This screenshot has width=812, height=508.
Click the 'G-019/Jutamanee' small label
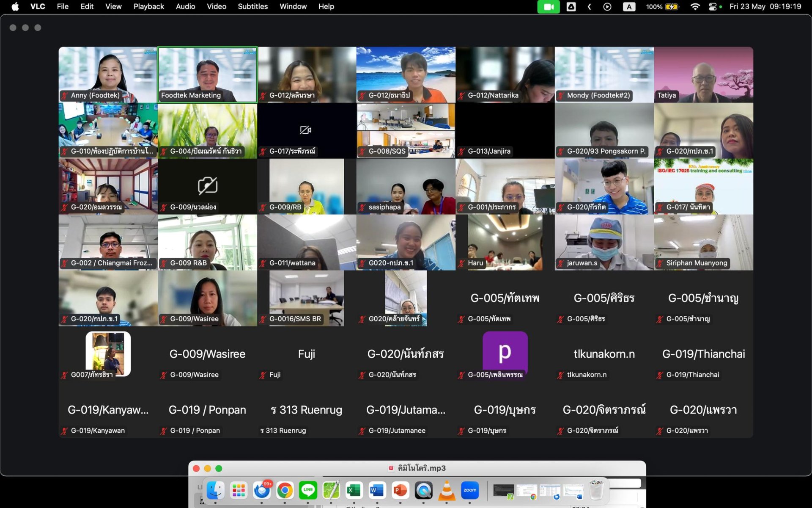click(x=397, y=431)
